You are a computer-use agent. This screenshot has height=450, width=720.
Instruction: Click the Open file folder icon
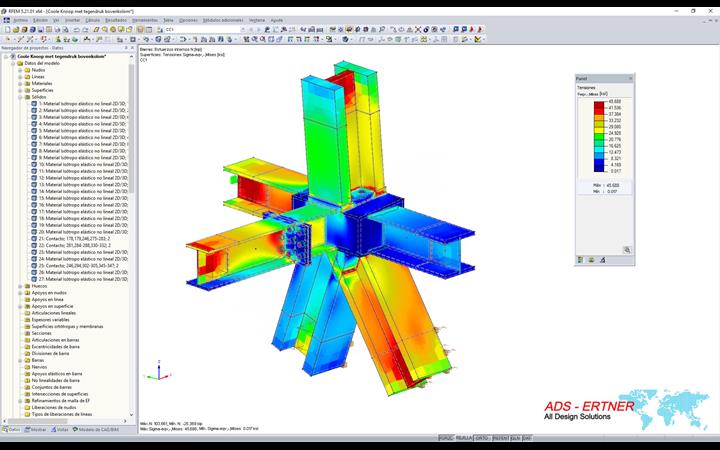point(16,29)
